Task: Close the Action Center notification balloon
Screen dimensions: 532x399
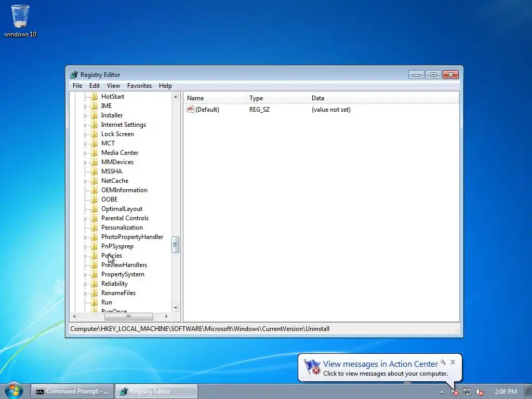Action: pos(453,362)
